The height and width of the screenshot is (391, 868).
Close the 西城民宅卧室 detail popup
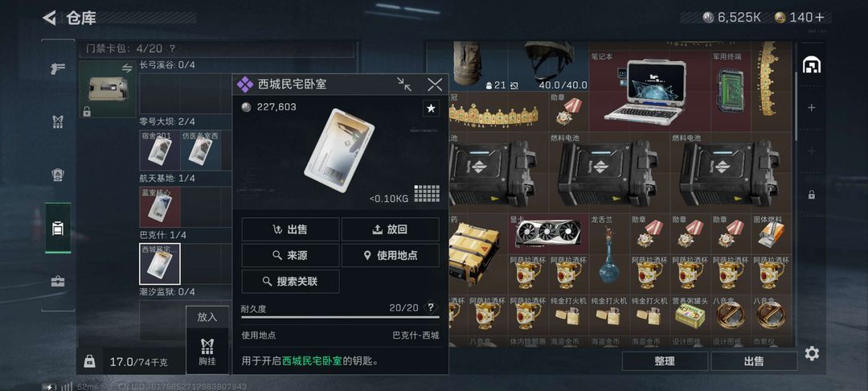pyautogui.click(x=435, y=84)
